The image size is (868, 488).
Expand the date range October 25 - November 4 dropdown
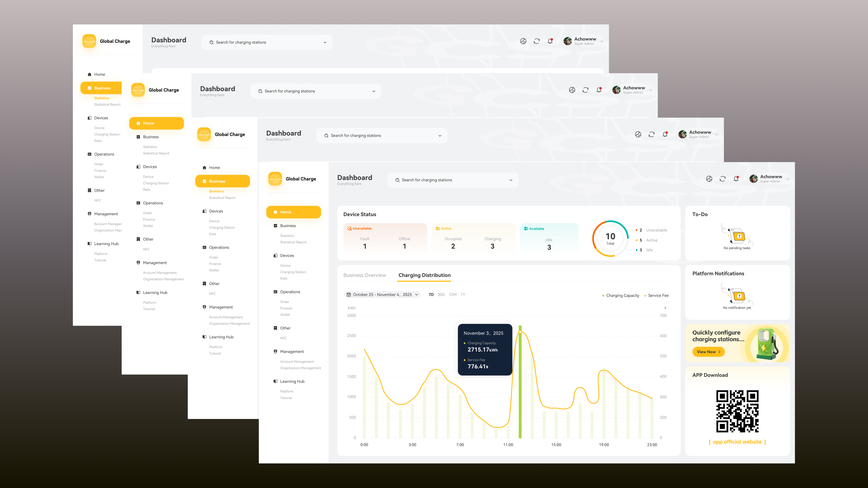point(416,295)
